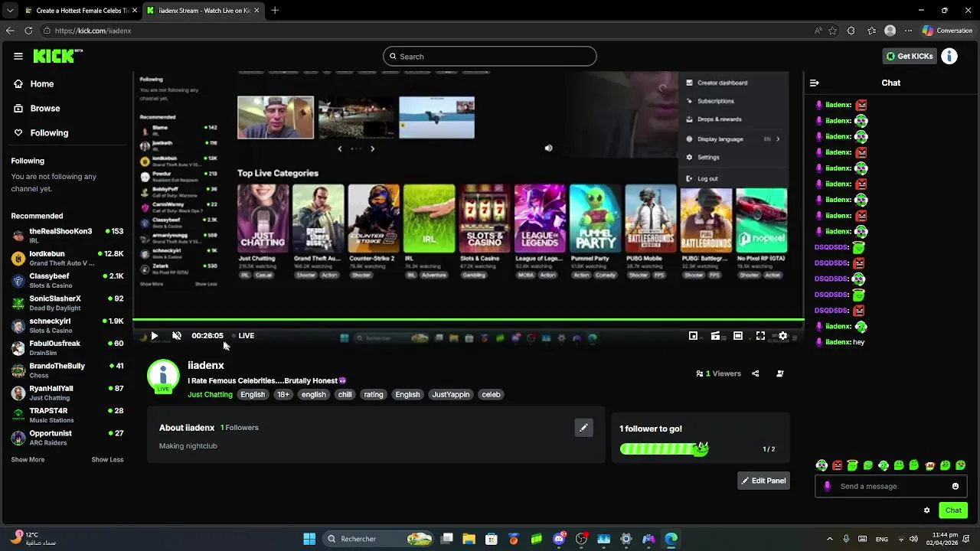980x551 pixels.
Task: Click the share stream icon
Action: point(756,373)
